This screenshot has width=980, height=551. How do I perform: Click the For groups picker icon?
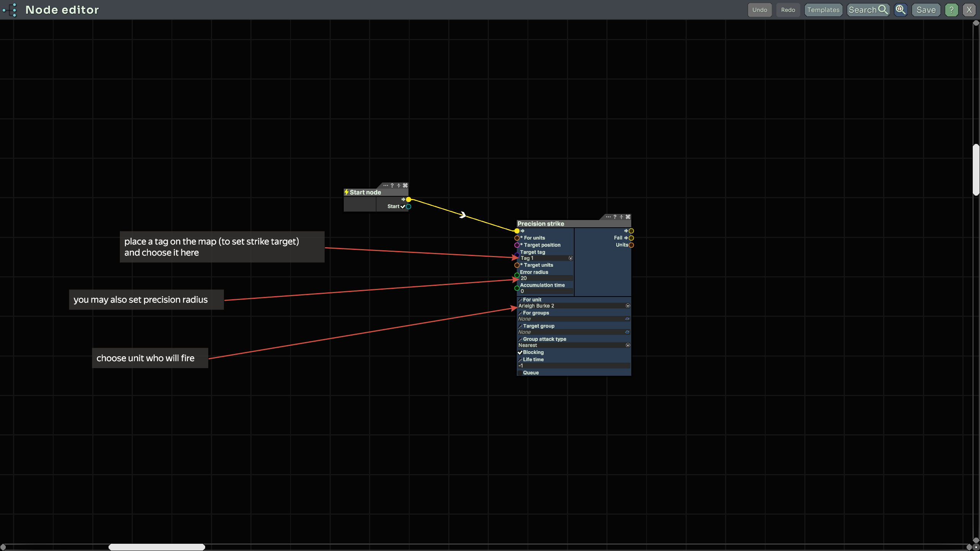(x=627, y=319)
